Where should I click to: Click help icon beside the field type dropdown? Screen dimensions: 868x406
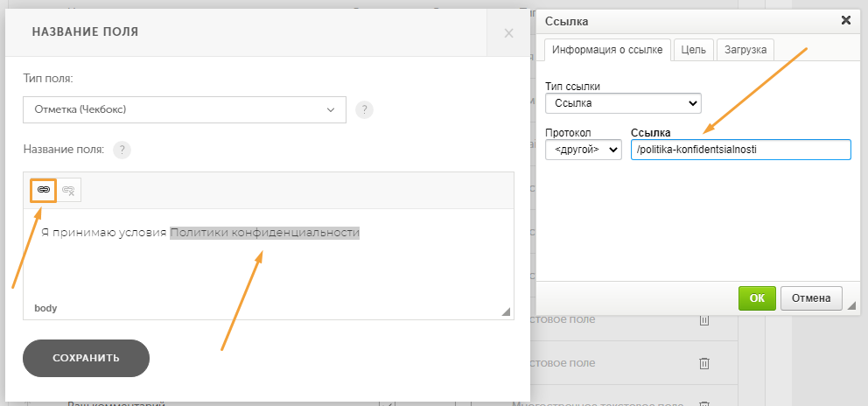click(365, 110)
